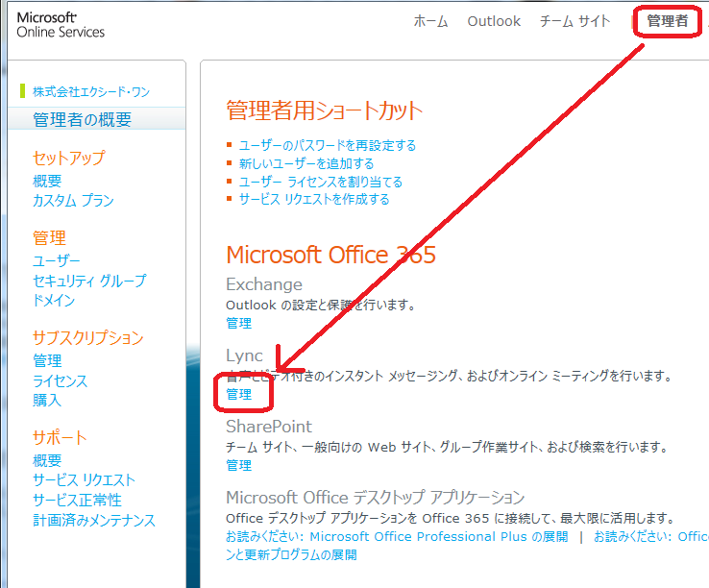The image size is (709, 588).
Task: Open カスタム プラン in the sidebar
Action: coord(73,201)
